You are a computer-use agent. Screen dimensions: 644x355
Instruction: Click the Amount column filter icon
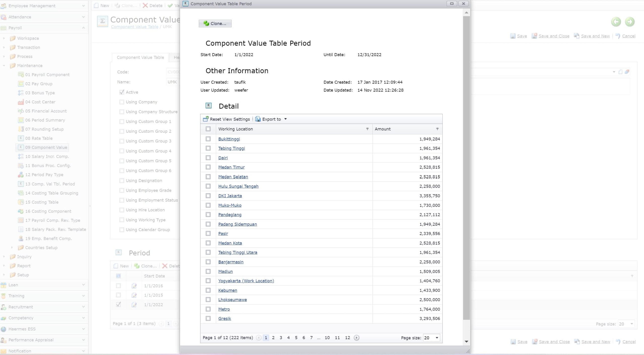[x=437, y=129]
